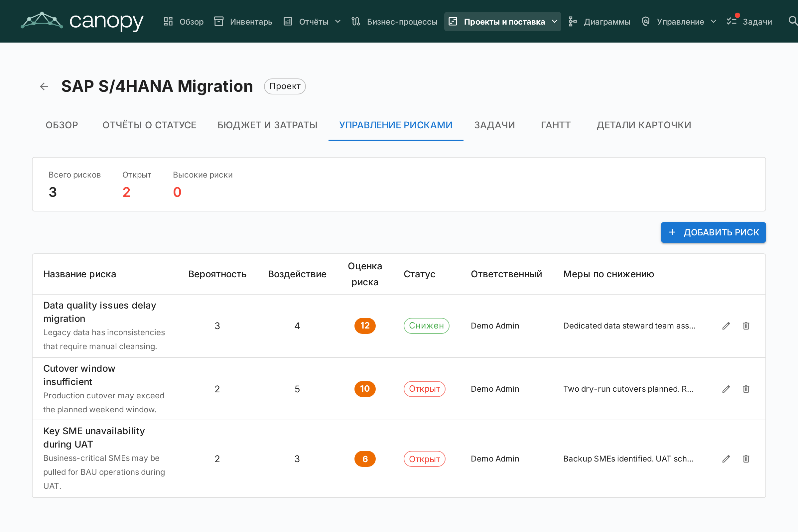Screen dimensions: 798x532
Task: Click the Название риска column header
Action: [x=80, y=274]
